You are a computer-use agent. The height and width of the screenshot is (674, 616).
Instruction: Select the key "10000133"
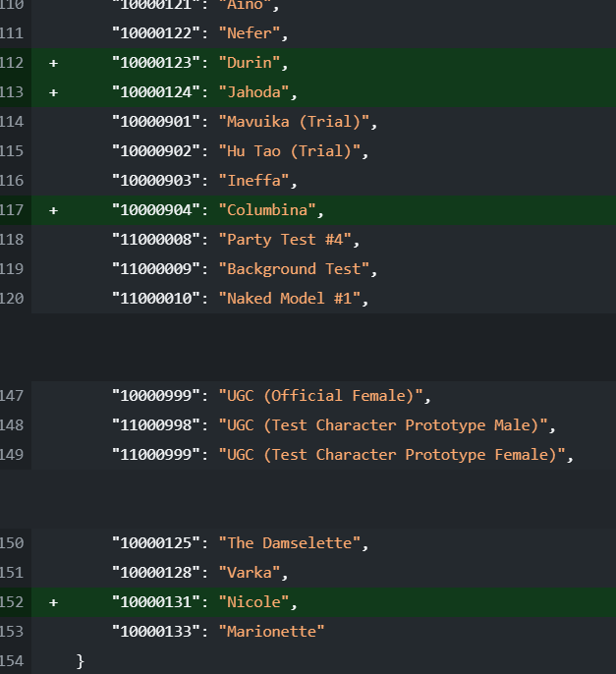click(155, 632)
